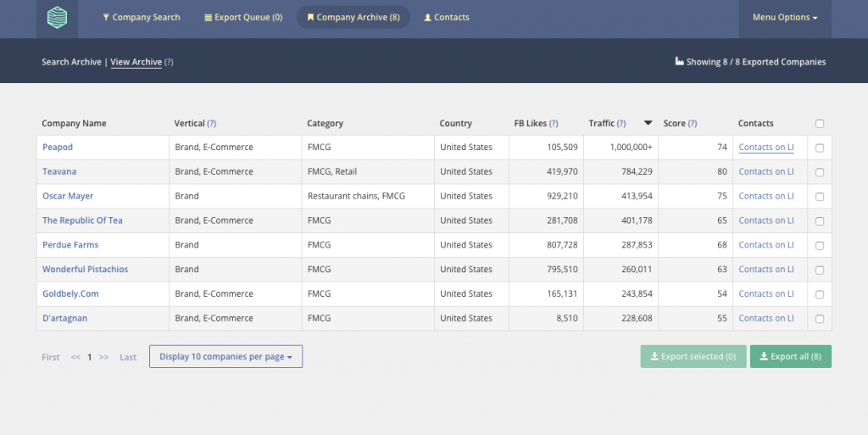Open Contacts on LI for Goldbely.Com
The height and width of the screenshot is (435, 868).
click(766, 293)
